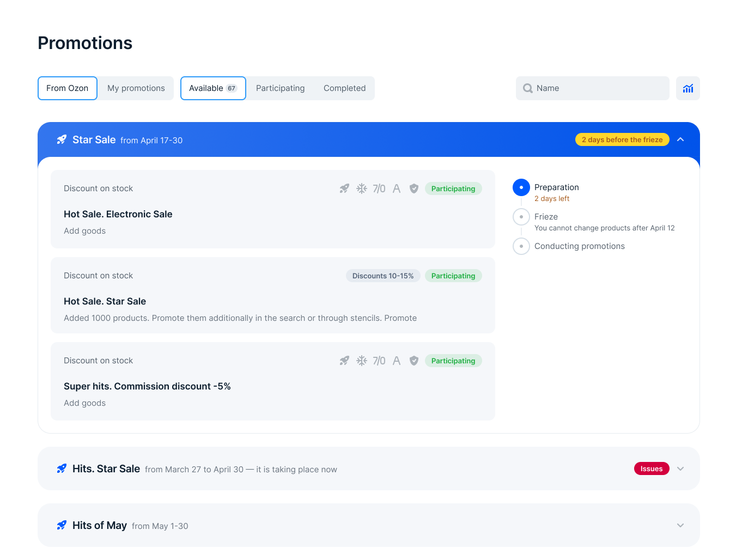Expand the Hits of May section

pyautogui.click(x=680, y=525)
